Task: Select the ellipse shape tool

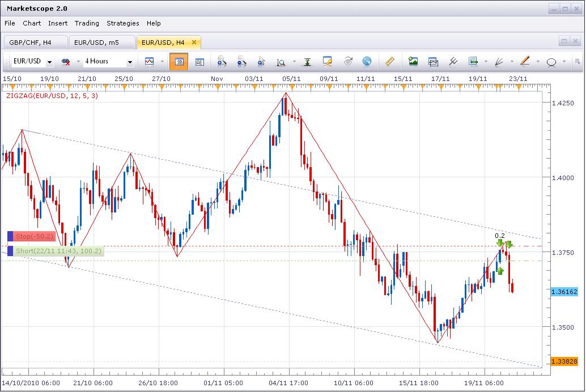Action: click(x=551, y=62)
